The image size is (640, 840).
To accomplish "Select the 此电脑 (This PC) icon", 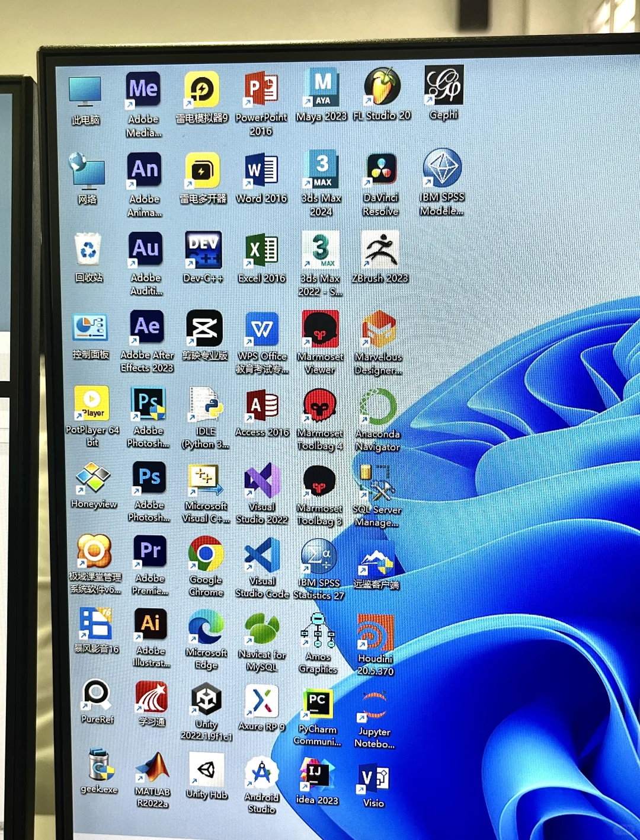I will click(x=85, y=92).
